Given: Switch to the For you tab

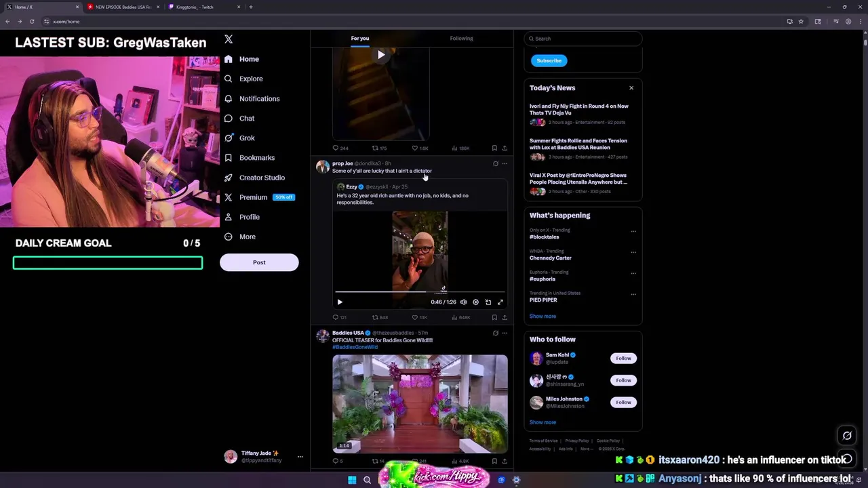Looking at the screenshot, I should click(x=360, y=39).
